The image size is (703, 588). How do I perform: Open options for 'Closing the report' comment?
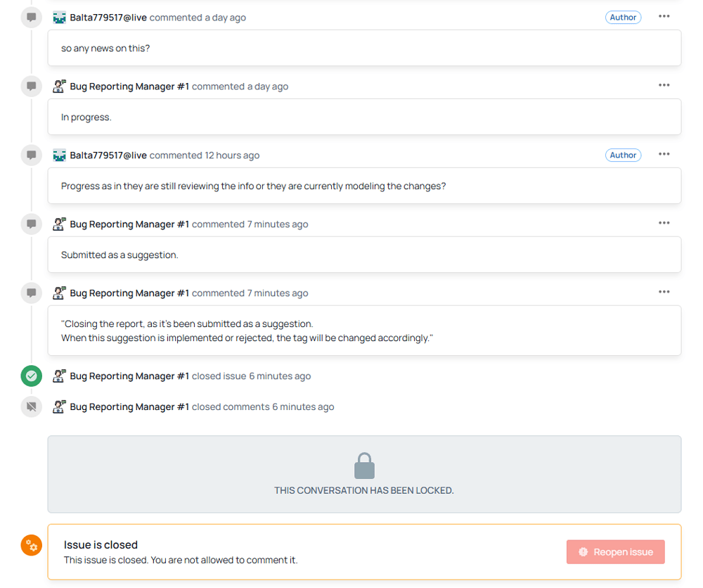point(664,292)
